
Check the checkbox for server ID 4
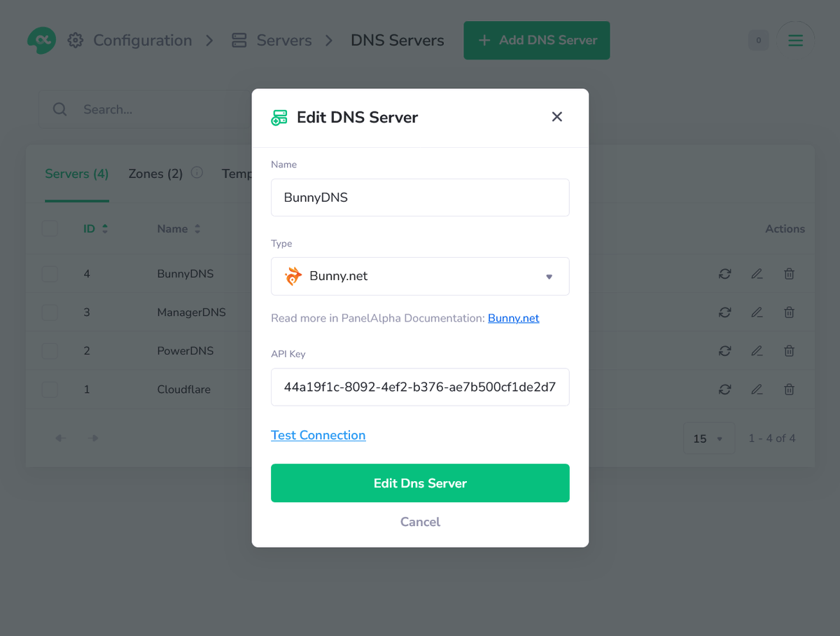(x=50, y=274)
